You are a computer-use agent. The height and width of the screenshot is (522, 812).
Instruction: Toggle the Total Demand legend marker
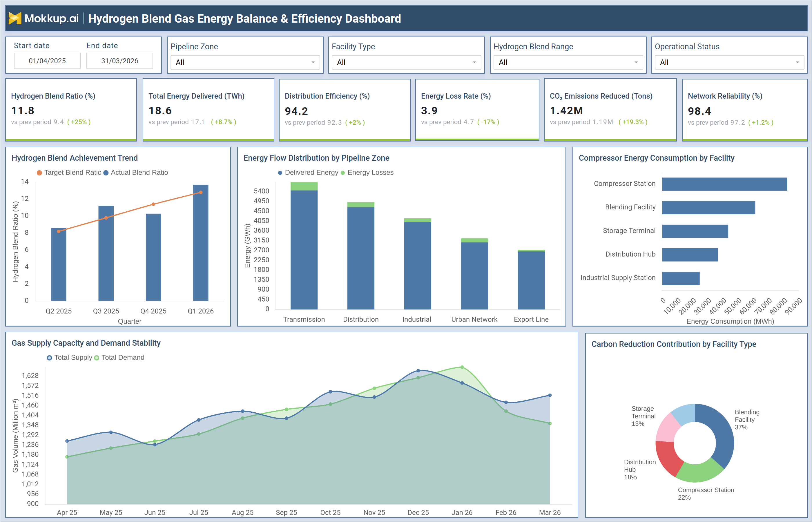(x=97, y=358)
